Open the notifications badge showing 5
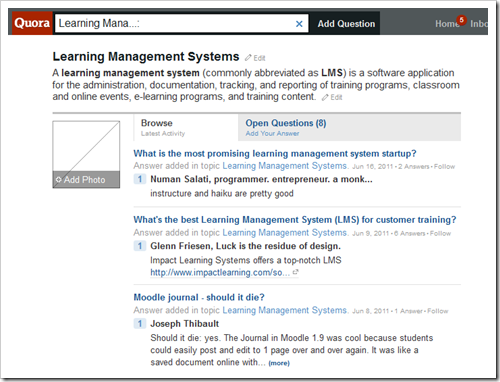500x382 pixels. (x=461, y=20)
